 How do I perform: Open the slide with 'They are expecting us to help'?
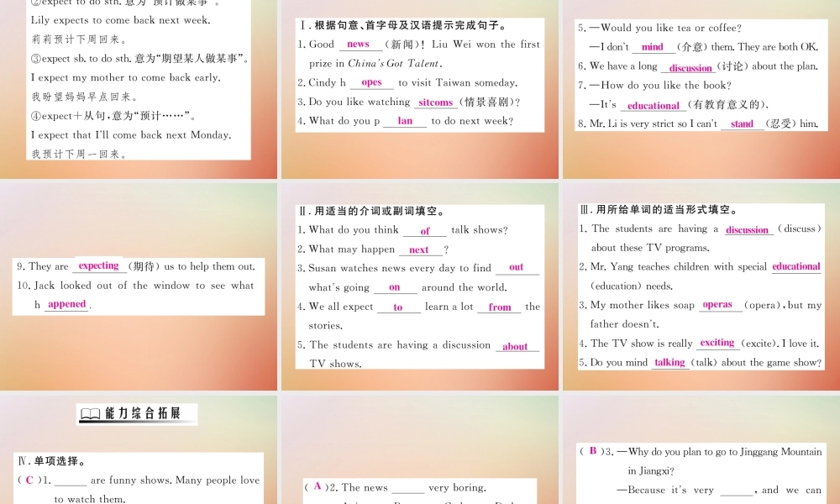tap(139, 286)
